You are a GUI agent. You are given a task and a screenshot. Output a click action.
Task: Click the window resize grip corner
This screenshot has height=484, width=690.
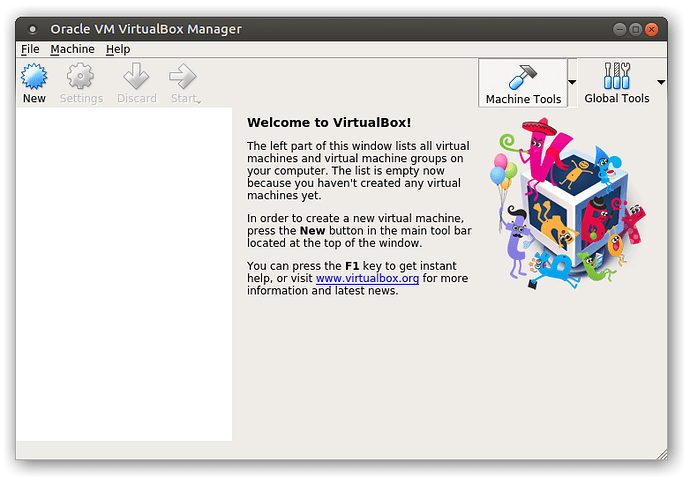[661, 454]
